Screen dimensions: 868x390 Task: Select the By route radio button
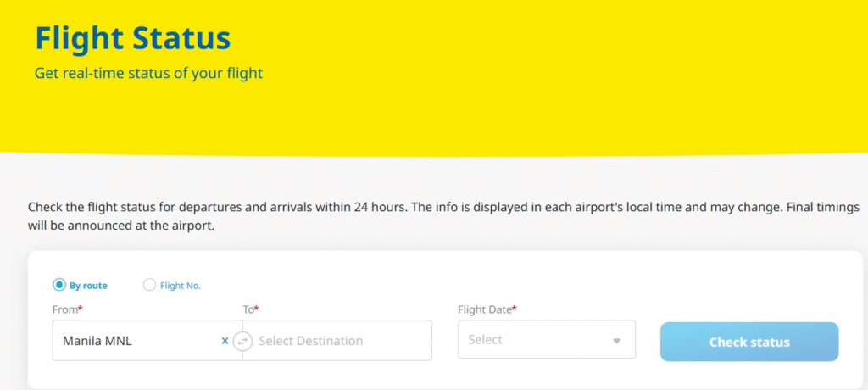pyautogui.click(x=59, y=285)
